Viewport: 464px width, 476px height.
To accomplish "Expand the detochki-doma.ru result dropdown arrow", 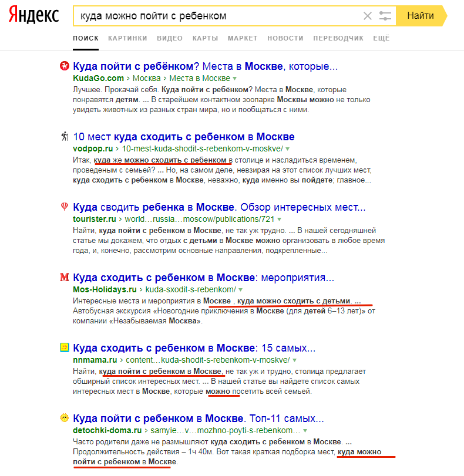I will tap(305, 431).
